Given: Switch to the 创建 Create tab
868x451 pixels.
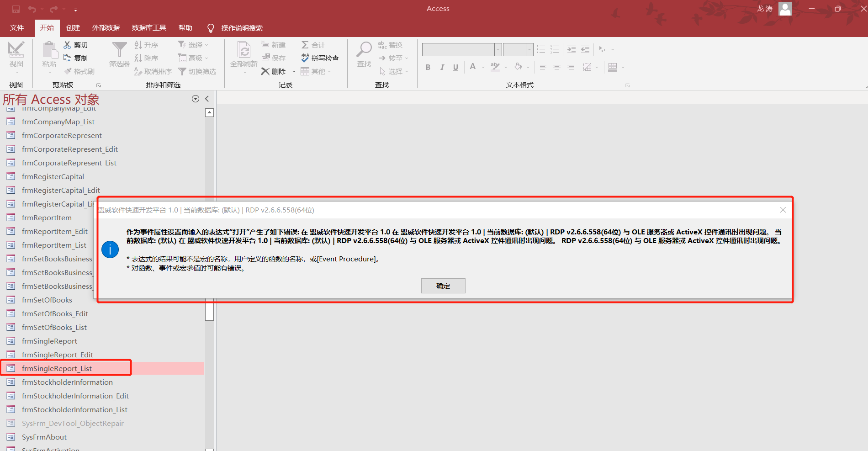Looking at the screenshot, I should tap(73, 28).
